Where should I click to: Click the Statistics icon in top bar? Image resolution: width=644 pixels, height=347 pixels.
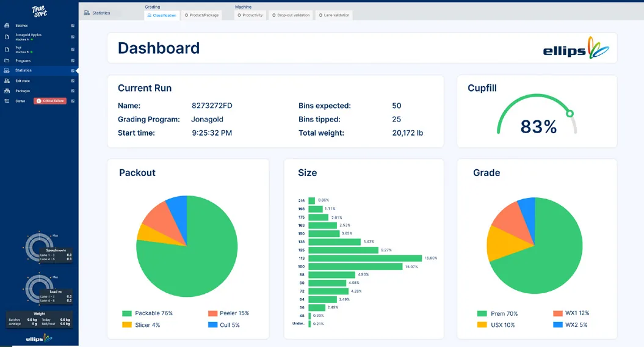click(x=87, y=13)
